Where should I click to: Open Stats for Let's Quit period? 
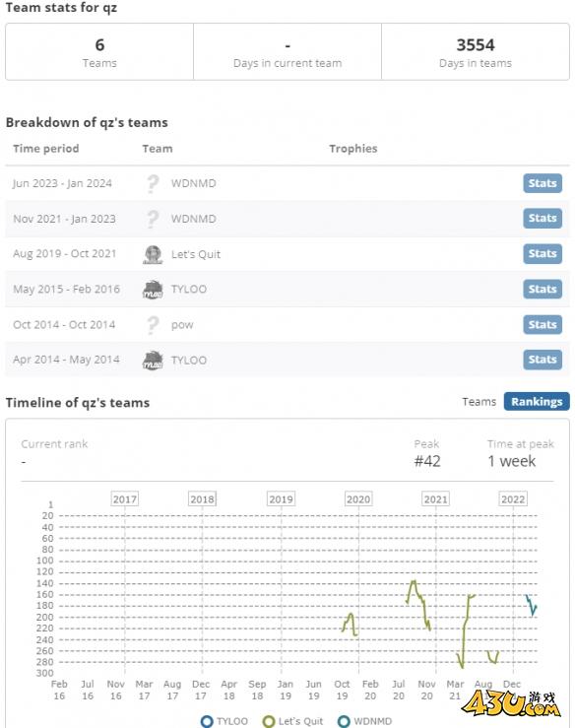(543, 253)
